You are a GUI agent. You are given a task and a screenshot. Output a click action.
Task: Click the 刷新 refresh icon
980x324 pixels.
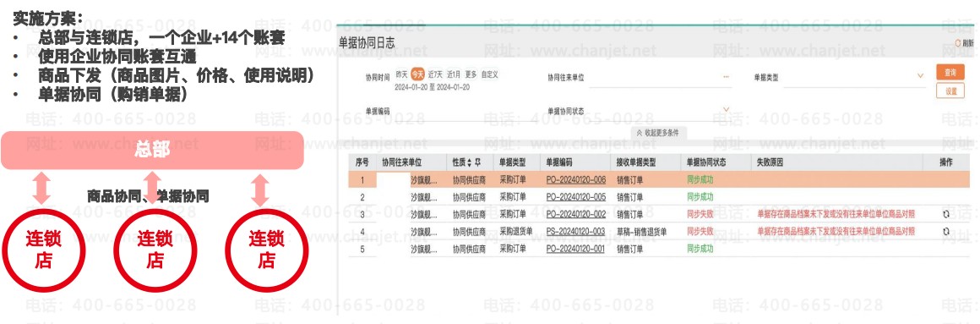[957, 43]
